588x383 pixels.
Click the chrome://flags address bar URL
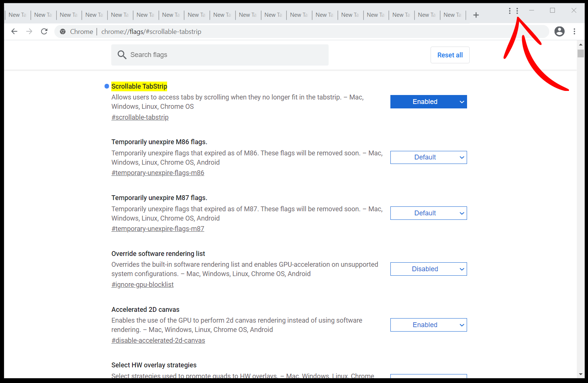click(x=151, y=32)
